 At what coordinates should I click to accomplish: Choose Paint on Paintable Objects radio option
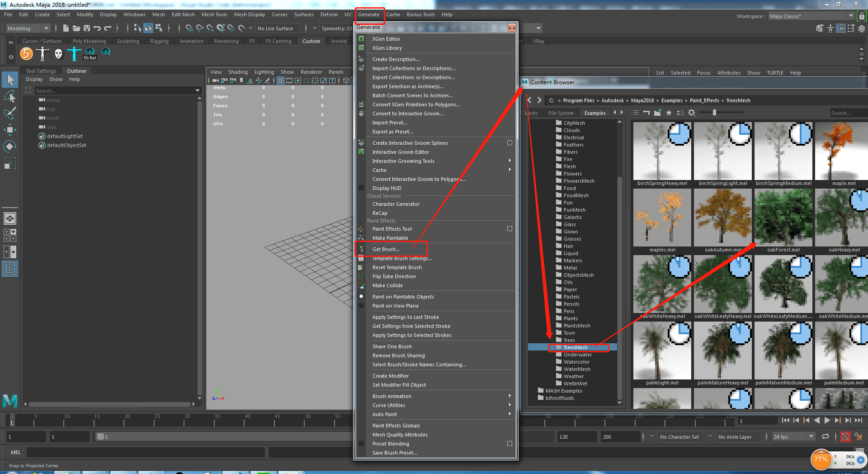pyautogui.click(x=361, y=297)
